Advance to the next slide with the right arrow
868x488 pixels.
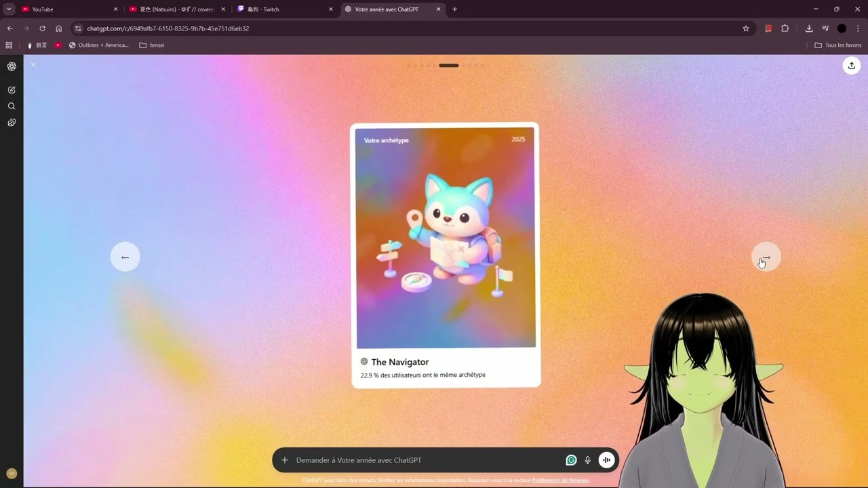pyautogui.click(x=766, y=257)
